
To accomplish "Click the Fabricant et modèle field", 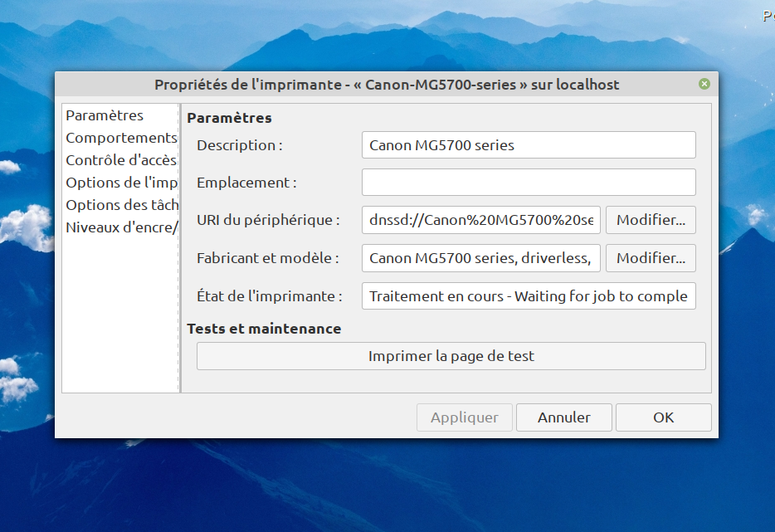I will [x=481, y=258].
